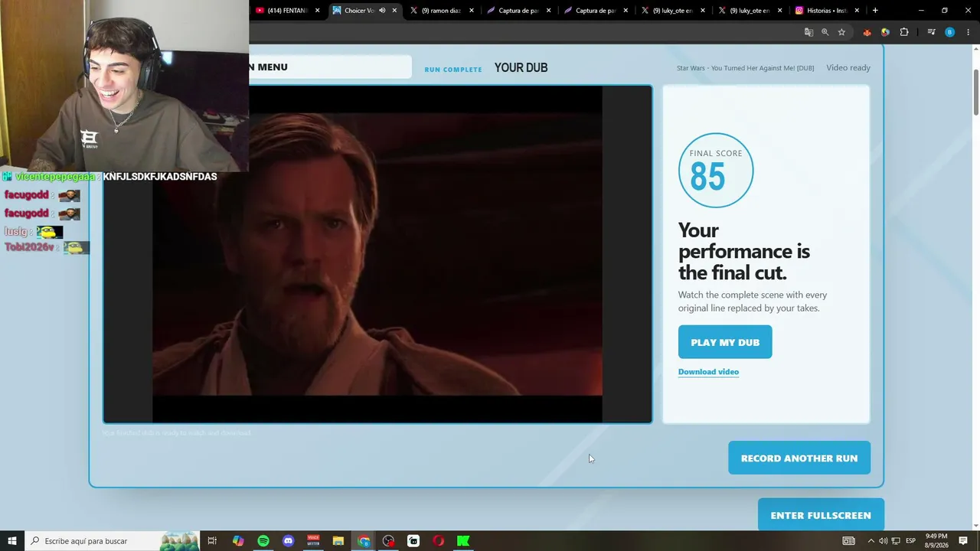Screen dimensions: 980x551
Task: Open the red fox extension icon
Action: 867,32
